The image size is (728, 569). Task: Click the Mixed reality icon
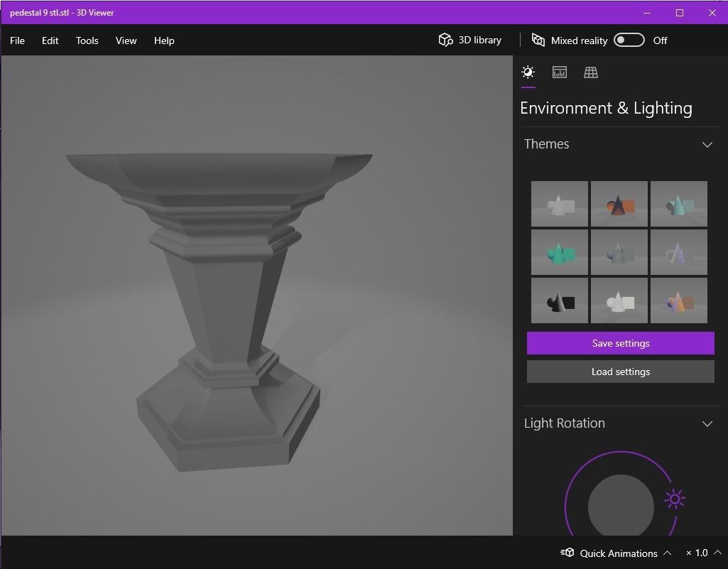(x=538, y=40)
